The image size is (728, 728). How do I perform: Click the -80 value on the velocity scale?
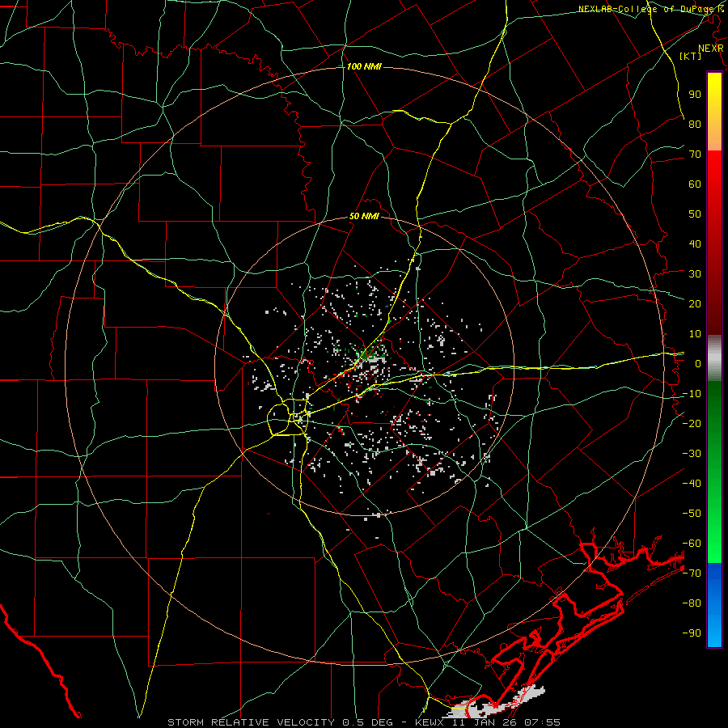[692, 603]
